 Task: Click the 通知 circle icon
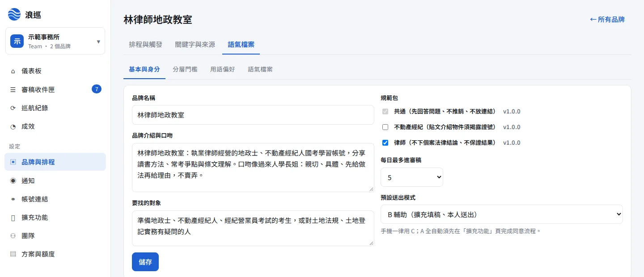[13, 180]
